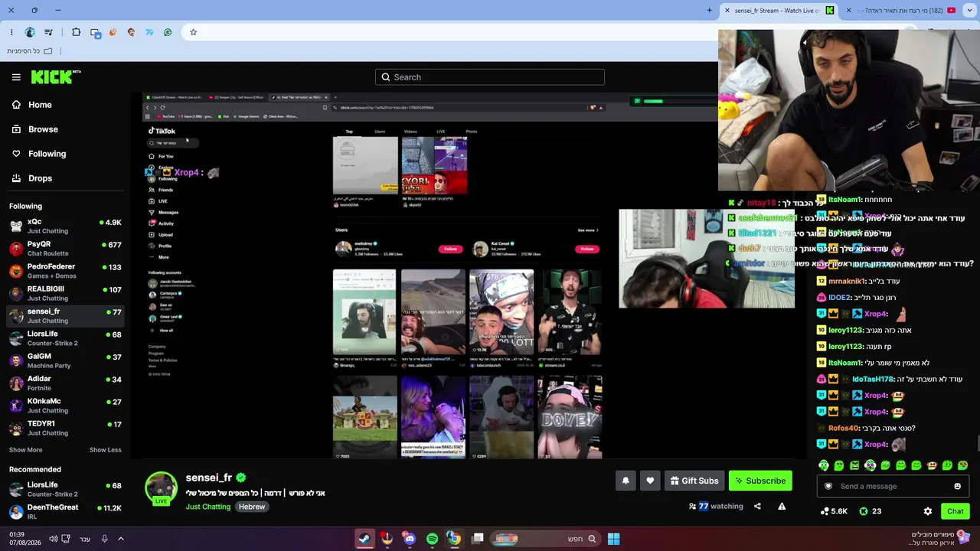Open the tab search dropdown arrow

coord(971,10)
